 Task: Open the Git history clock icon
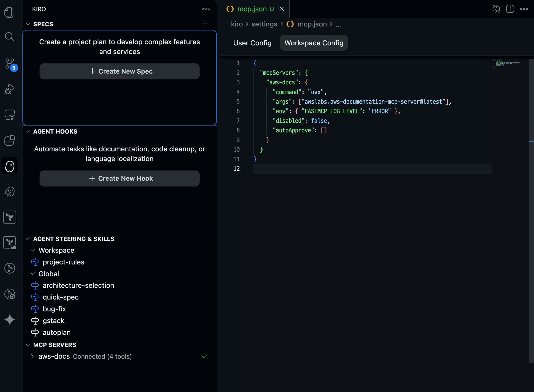point(10,294)
